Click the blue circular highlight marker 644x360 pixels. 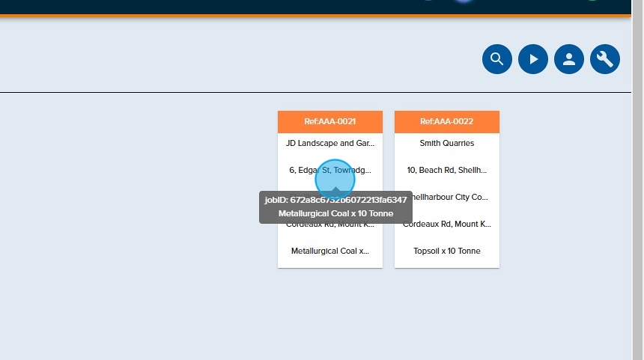[335, 179]
